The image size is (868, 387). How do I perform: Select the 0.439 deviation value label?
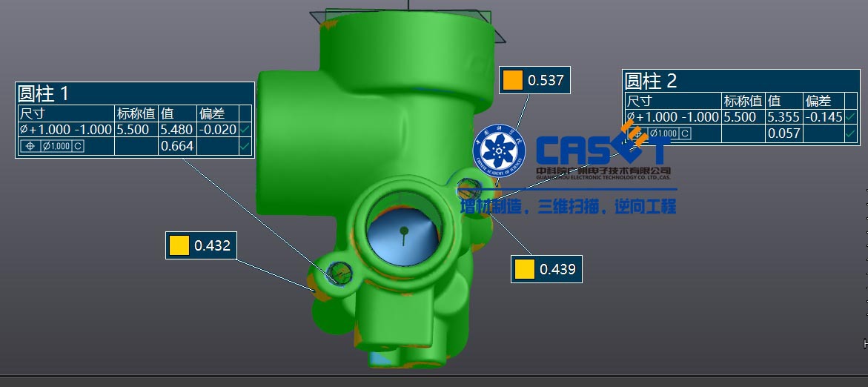(557, 269)
